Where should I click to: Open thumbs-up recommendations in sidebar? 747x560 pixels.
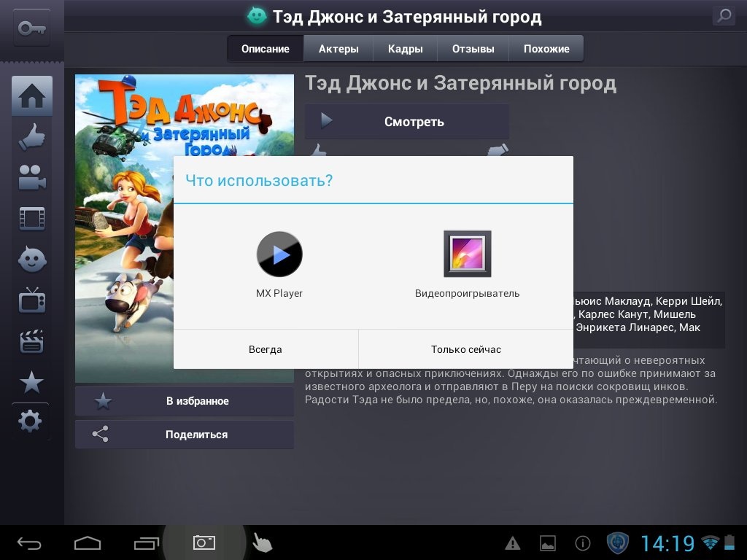coord(31,137)
